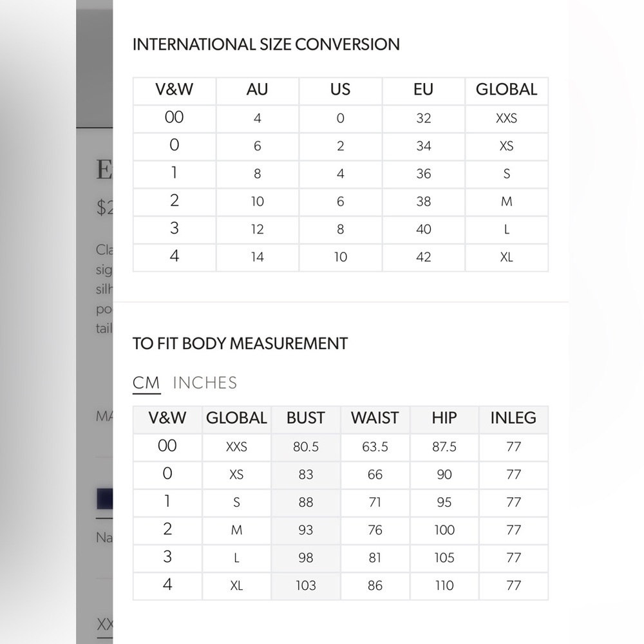This screenshot has width=644, height=644.
Task: Click the INLEG column header
Action: tap(513, 418)
